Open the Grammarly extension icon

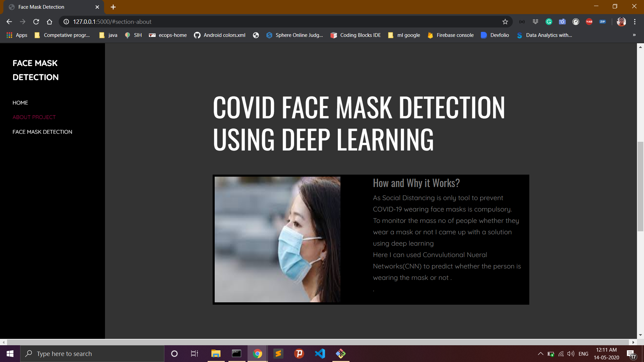(x=549, y=22)
